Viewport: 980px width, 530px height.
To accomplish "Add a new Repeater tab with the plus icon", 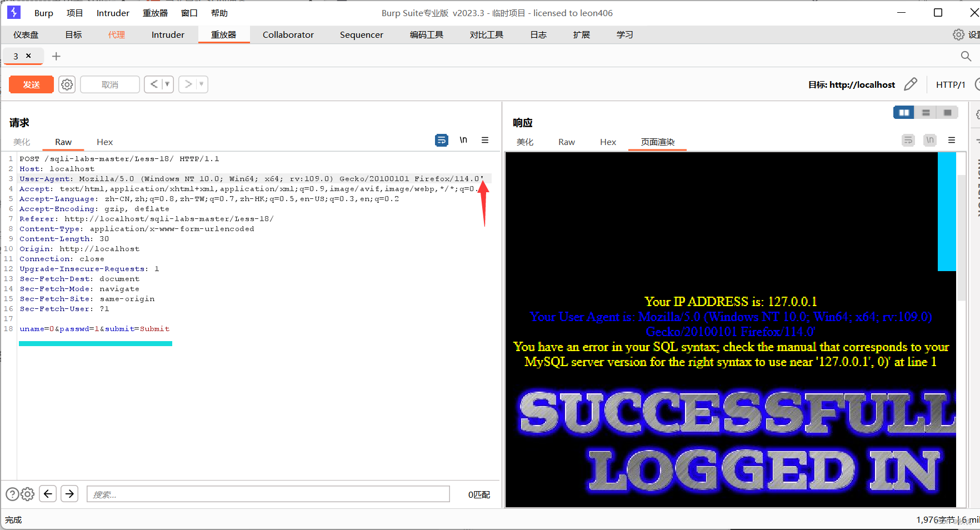I will (x=56, y=56).
